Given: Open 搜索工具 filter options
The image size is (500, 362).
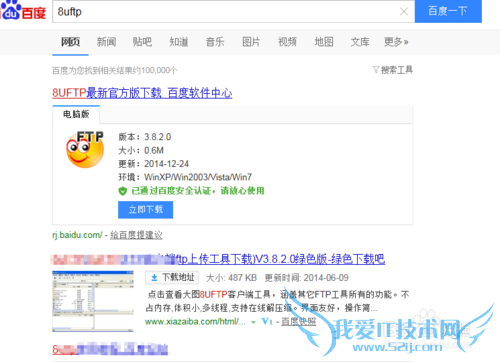Looking at the screenshot, I should pyautogui.click(x=393, y=70).
